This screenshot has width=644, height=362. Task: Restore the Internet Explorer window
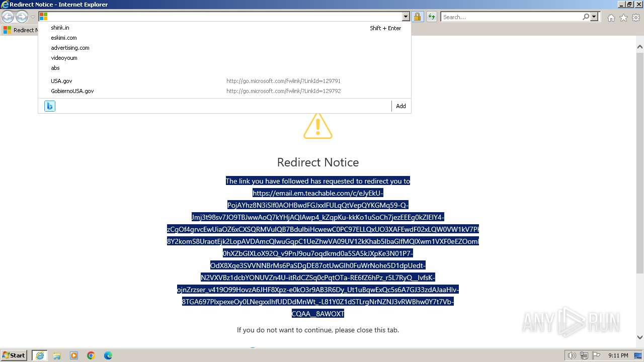click(629, 5)
